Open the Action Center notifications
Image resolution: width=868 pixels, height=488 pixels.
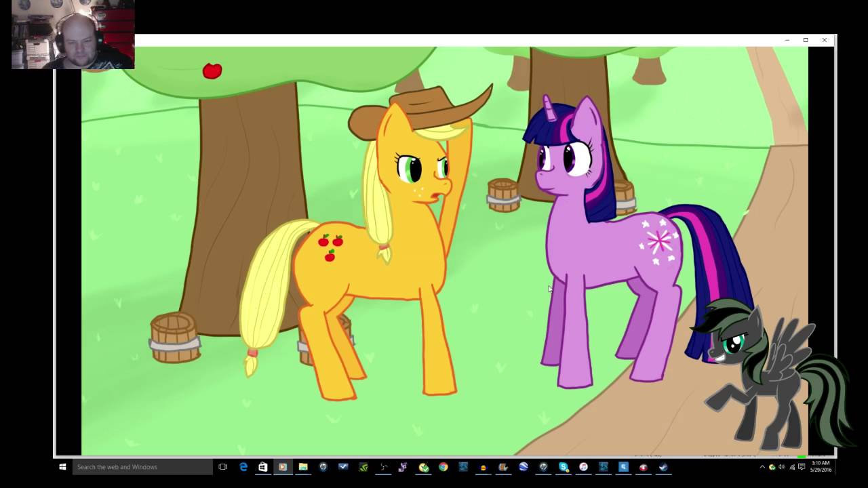(802, 467)
